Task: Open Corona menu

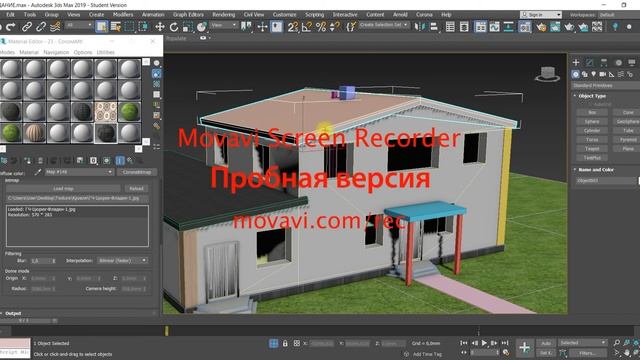Action: (x=424, y=15)
